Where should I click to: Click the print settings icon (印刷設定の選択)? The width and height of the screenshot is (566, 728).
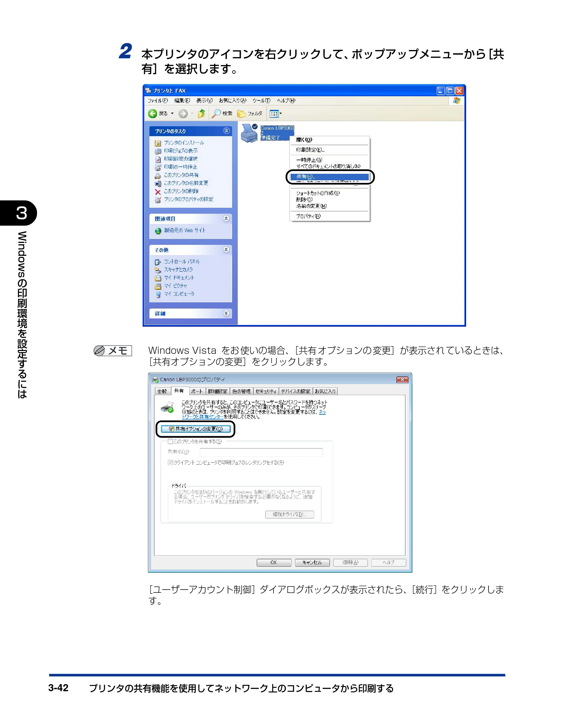(158, 159)
